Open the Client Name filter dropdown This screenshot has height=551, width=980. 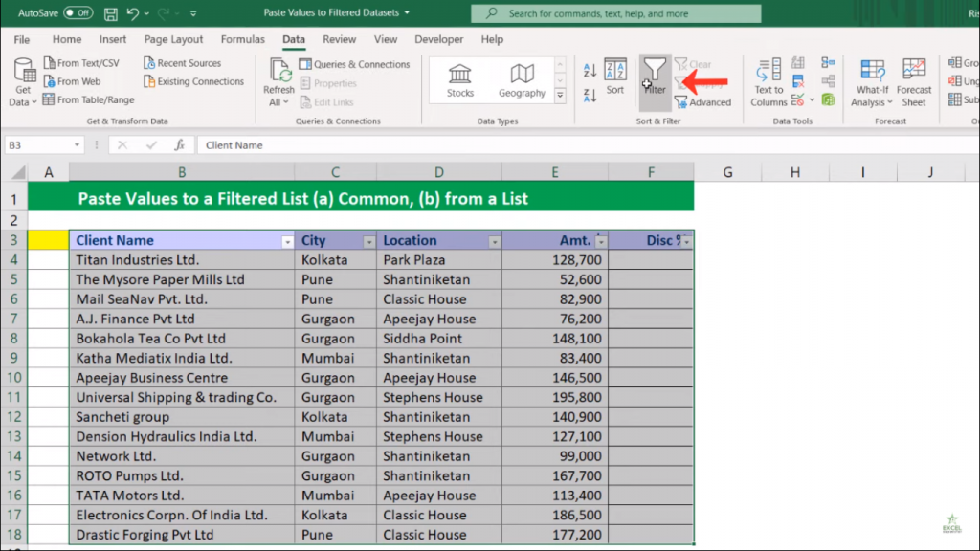pos(287,242)
